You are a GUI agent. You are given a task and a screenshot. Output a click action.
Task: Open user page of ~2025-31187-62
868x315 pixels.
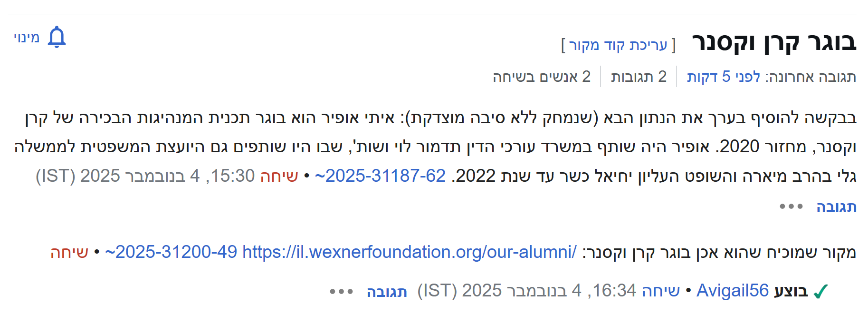[x=380, y=176]
